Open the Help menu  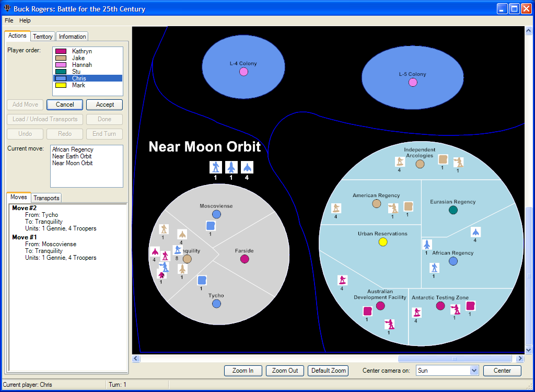(25, 20)
